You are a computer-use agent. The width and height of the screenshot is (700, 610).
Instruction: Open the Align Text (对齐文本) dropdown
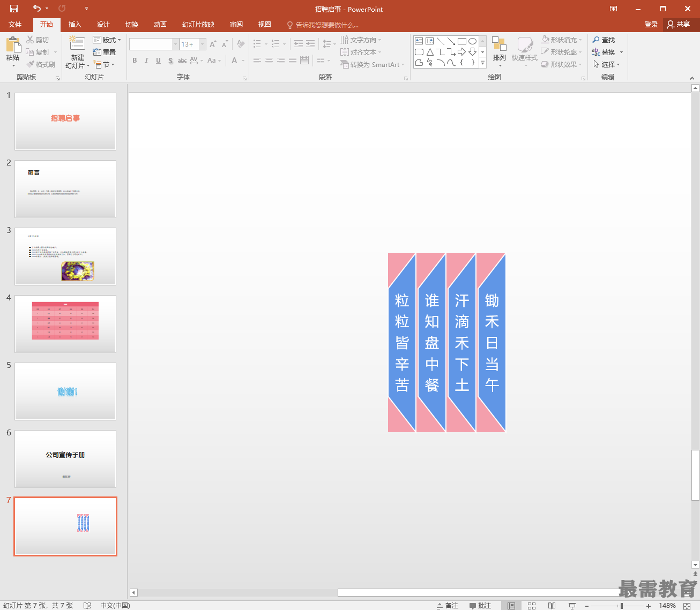tap(361, 52)
